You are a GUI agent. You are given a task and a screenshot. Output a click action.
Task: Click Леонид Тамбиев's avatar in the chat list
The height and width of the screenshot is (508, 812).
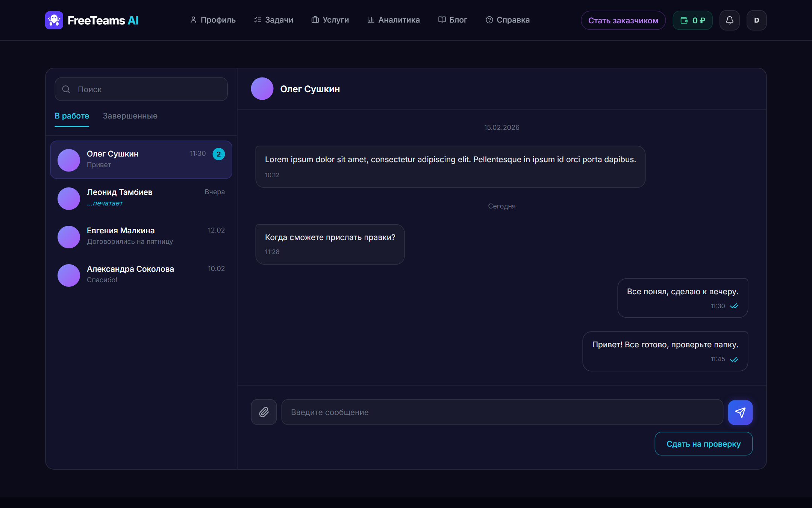69,199
